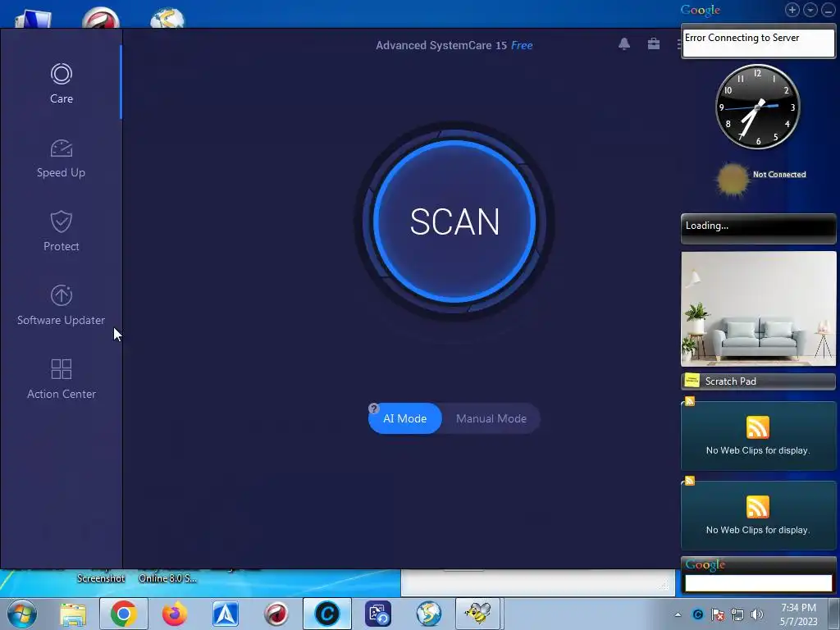
Task: Open the Scratch Pad gadget
Action: pyautogui.click(x=758, y=381)
